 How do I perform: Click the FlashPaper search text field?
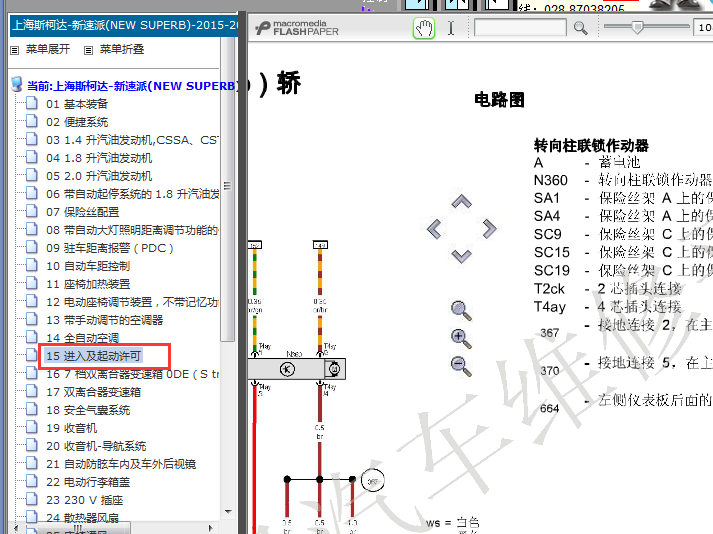pyautogui.click(x=520, y=28)
